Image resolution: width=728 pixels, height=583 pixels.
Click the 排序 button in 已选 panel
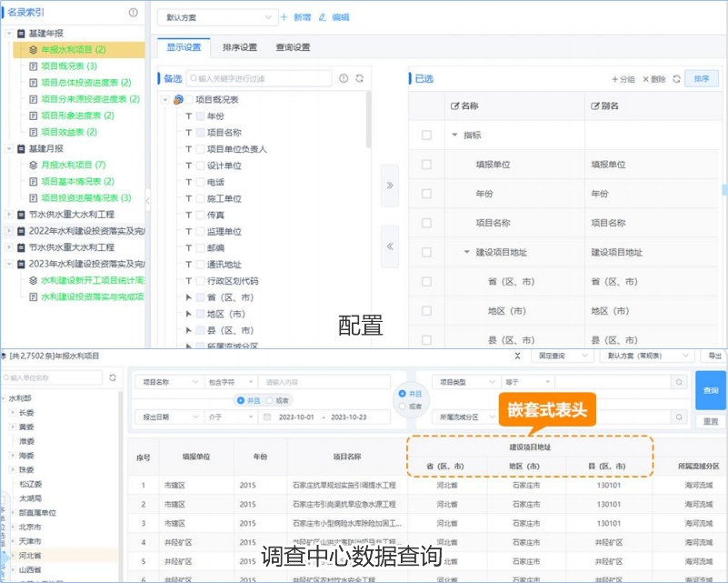pyautogui.click(x=701, y=79)
